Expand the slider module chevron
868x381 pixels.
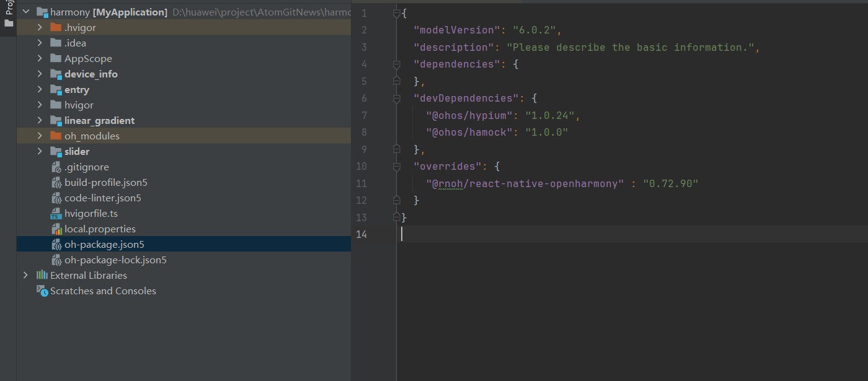(40, 151)
